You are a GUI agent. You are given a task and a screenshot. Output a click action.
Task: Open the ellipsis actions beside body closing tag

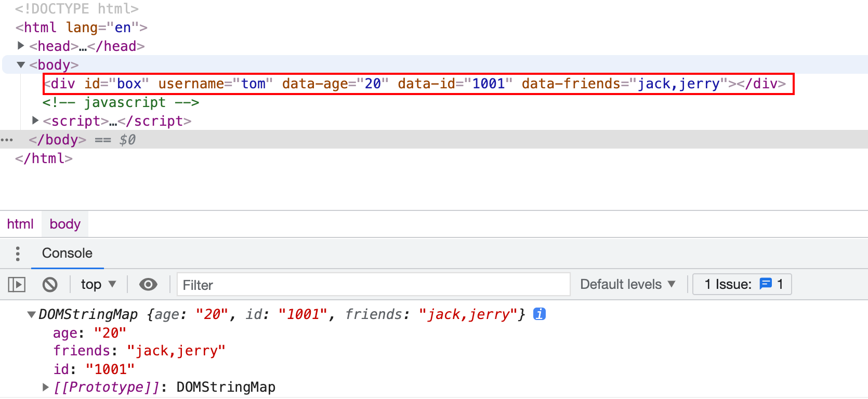(x=7, y=140)
